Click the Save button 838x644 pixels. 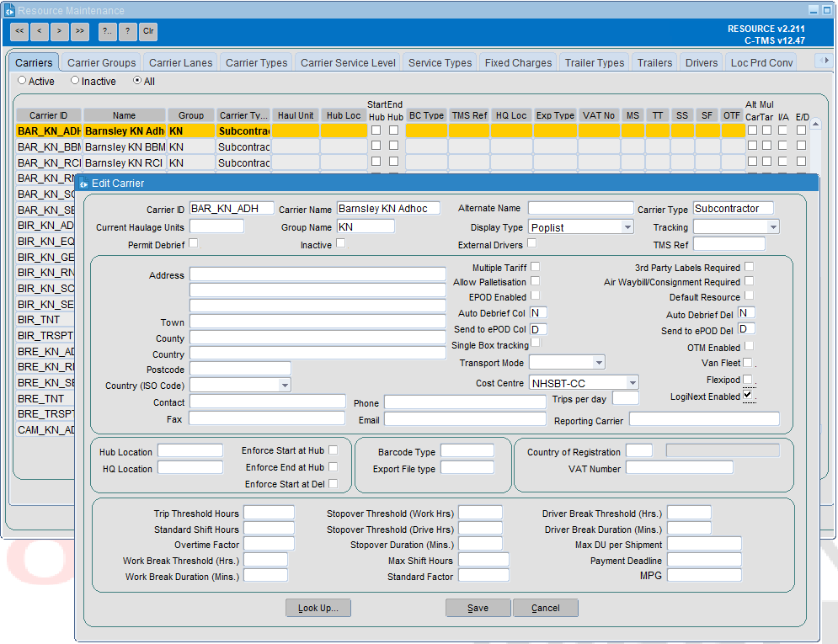click(478, 608)
